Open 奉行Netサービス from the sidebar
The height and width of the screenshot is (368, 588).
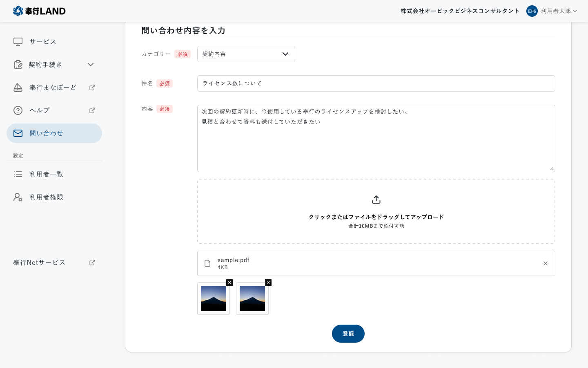[x=39, y=262]
